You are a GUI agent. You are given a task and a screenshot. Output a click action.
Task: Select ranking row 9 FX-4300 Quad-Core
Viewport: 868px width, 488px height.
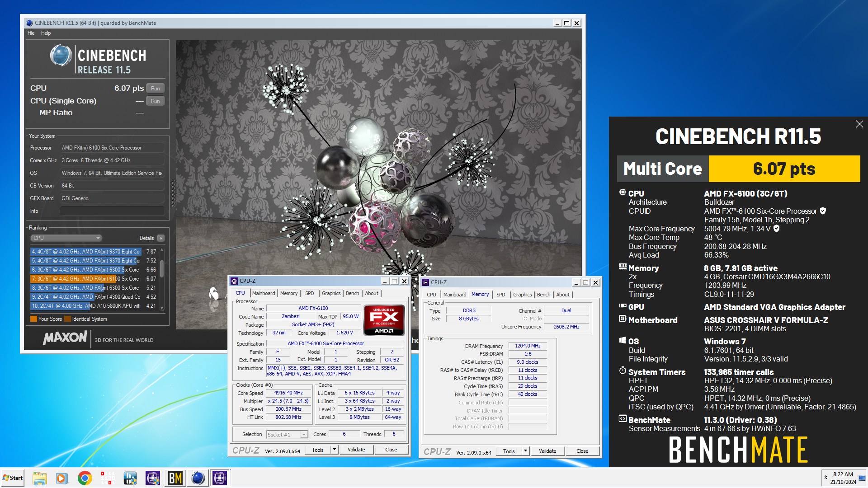point(94,297)
